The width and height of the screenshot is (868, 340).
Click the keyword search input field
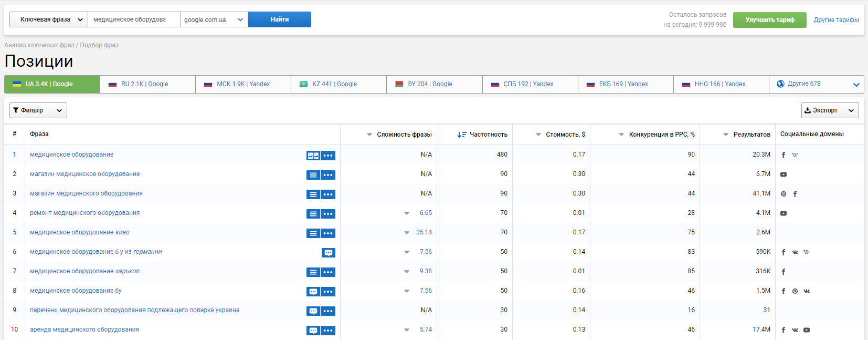click(x=134, y=19)
